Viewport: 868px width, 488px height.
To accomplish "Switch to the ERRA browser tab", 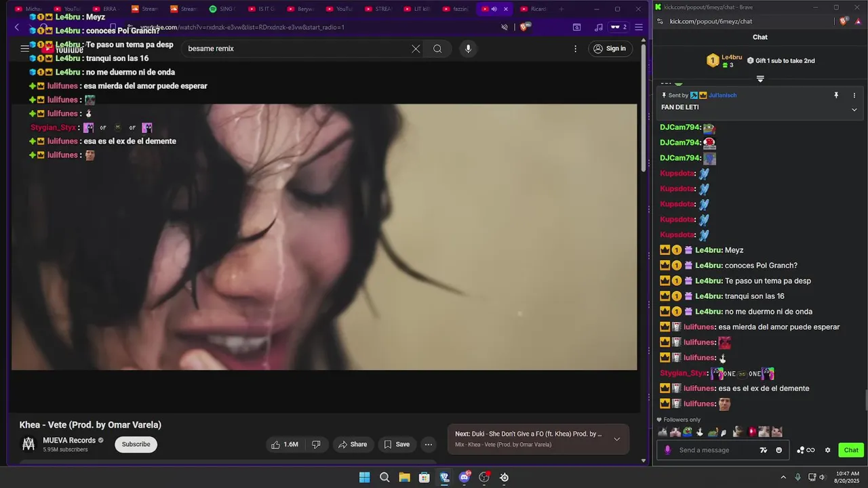I will [110, 9].
